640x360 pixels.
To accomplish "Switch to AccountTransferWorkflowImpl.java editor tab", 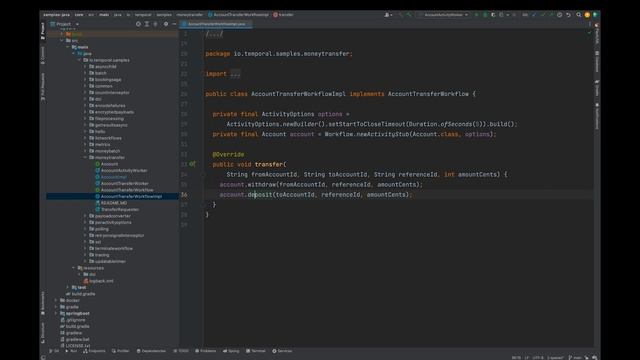I will pos(216,24).
